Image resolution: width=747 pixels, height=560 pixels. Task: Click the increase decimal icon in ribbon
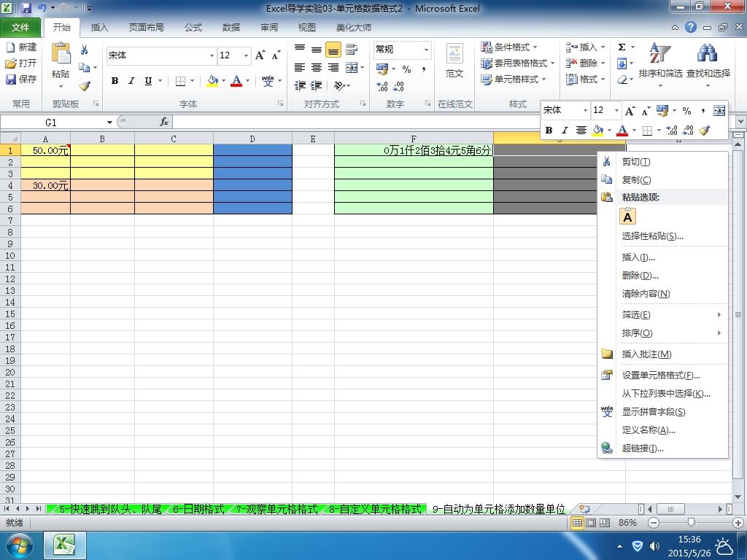click(x=382, y=86)
